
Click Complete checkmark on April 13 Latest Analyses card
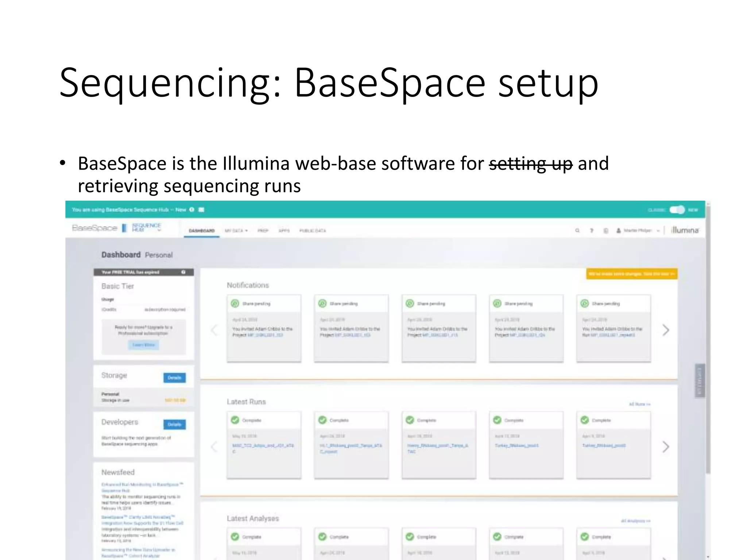497,537
